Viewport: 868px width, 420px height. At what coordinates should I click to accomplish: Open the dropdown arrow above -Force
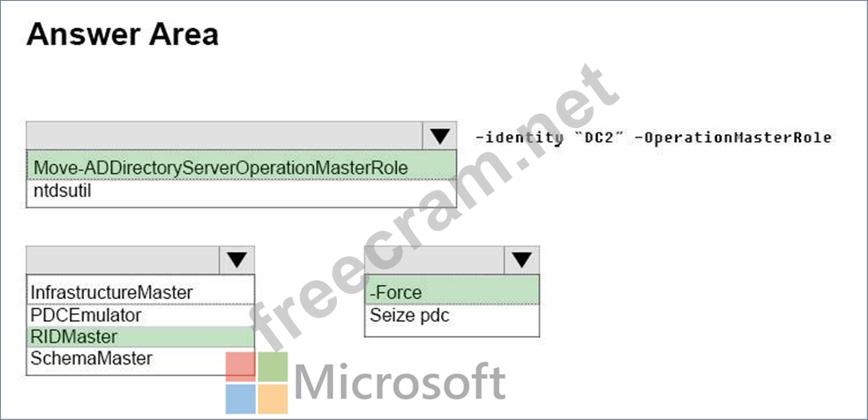pyautogui.click(x=521, y=260)
